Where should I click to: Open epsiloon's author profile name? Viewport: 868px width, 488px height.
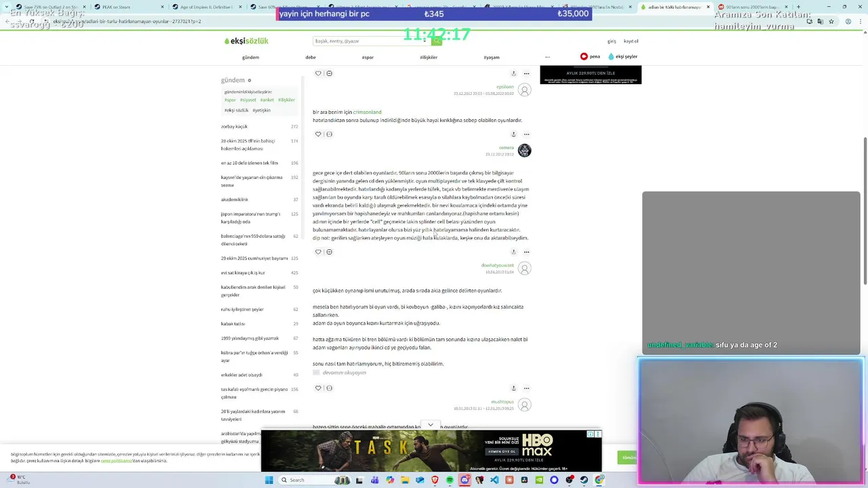pos(505,87)
